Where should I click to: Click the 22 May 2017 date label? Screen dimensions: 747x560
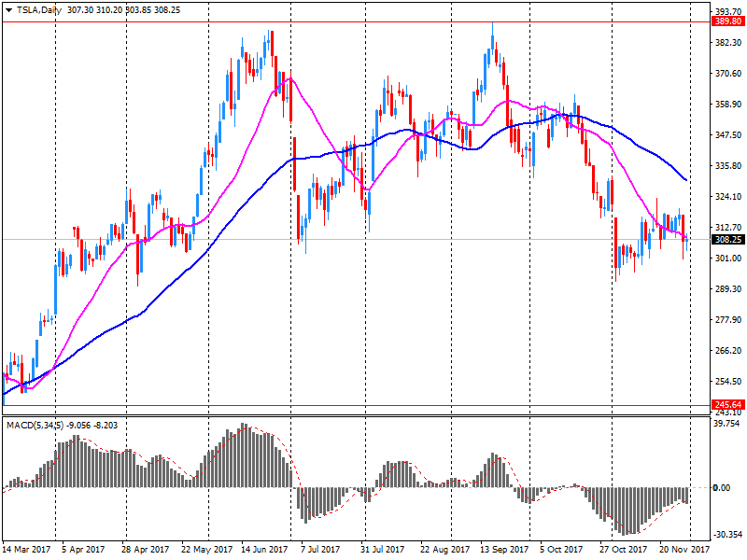[x=205, y=551]
